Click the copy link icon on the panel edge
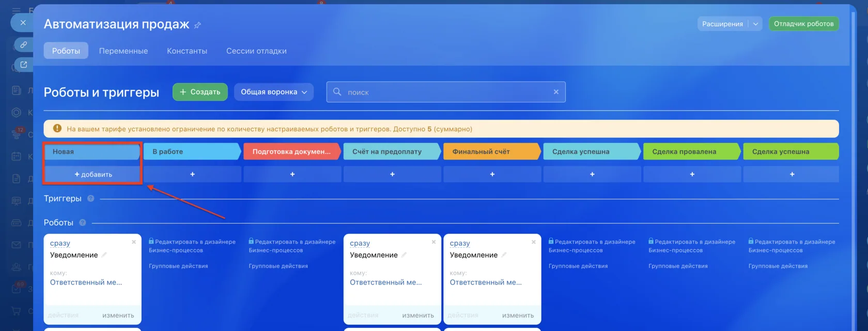Screen dimensions: 868x331 [x=24, y=45]
